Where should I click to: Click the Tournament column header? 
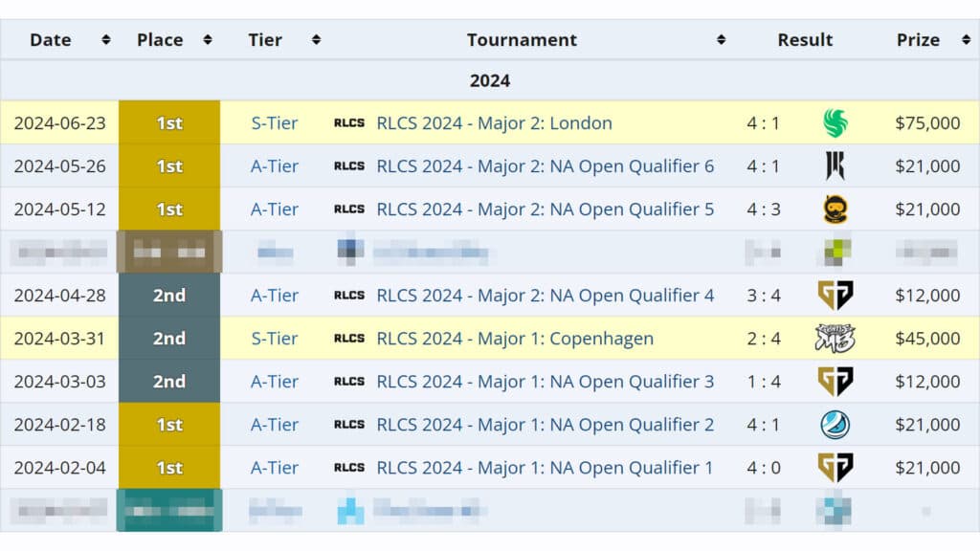pos(522,40)
